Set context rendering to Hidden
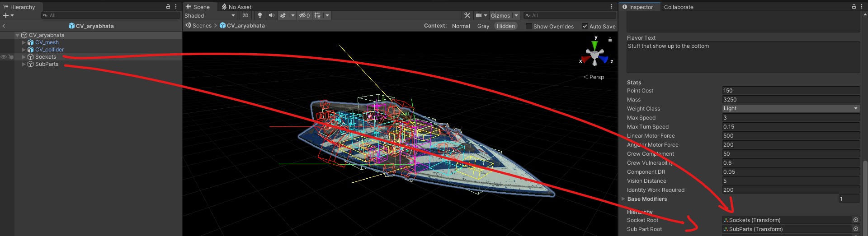868x236 pixels. point(505,26)
